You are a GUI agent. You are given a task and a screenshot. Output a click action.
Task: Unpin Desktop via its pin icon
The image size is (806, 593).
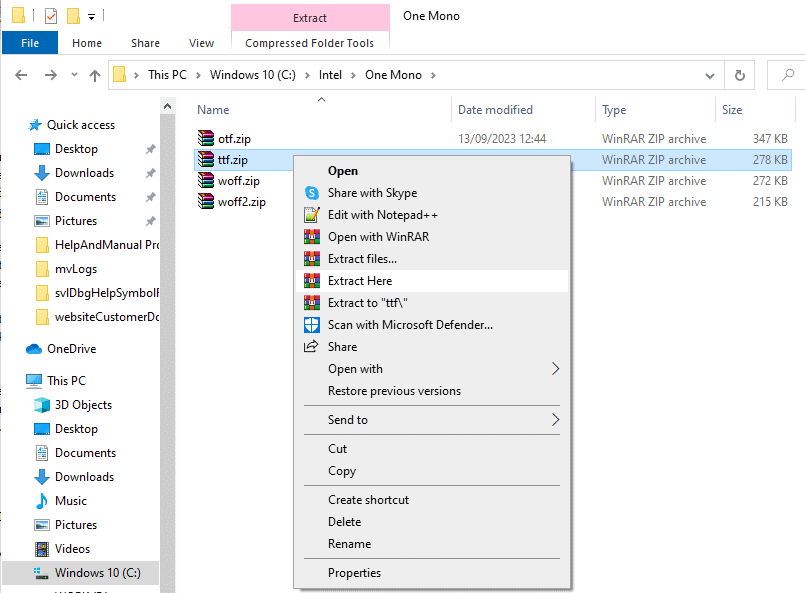click(150, 149)
